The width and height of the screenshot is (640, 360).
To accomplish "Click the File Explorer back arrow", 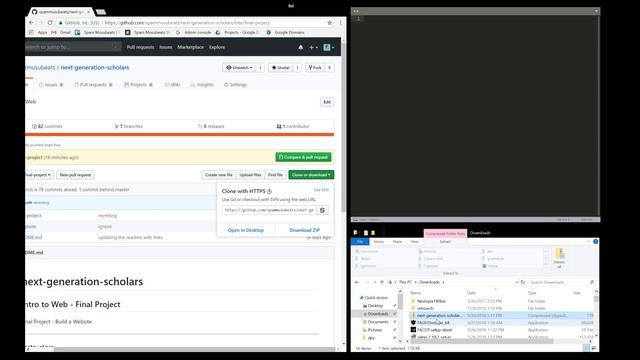I will tap(357, 282).
